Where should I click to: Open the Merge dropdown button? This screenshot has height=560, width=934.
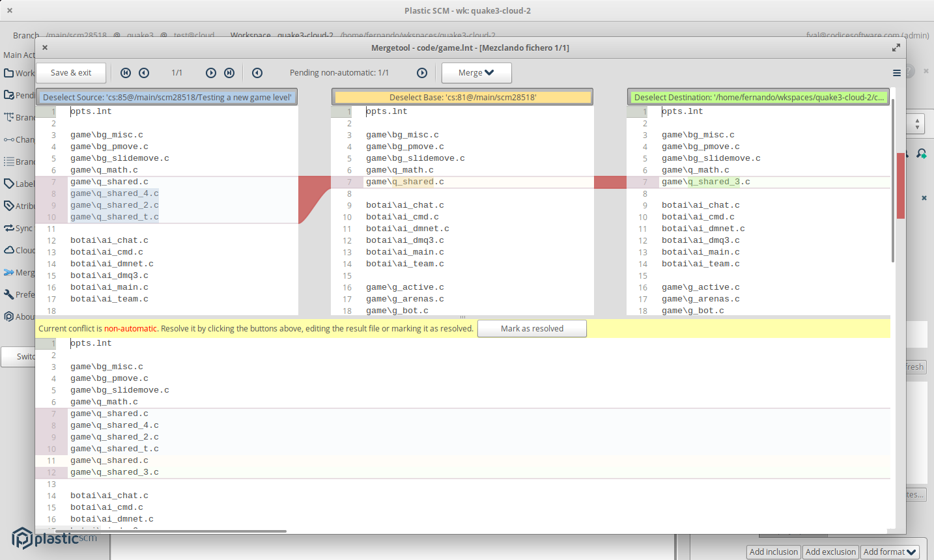point(476,73)
